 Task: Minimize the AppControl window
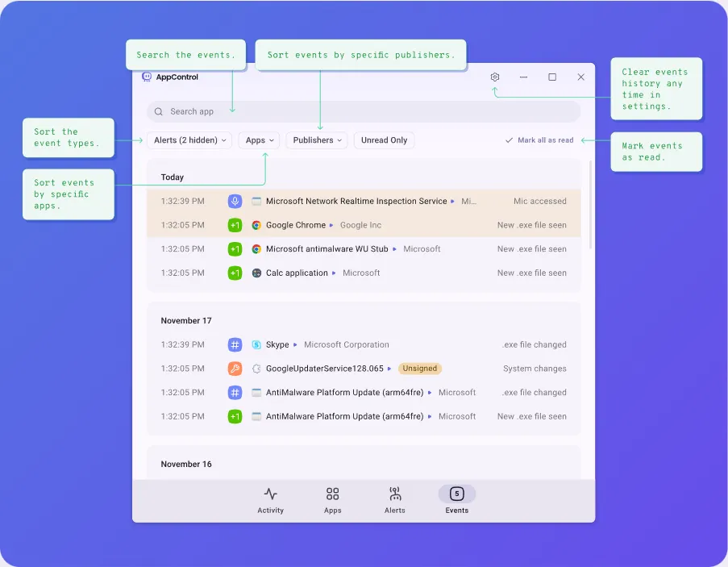523,77
